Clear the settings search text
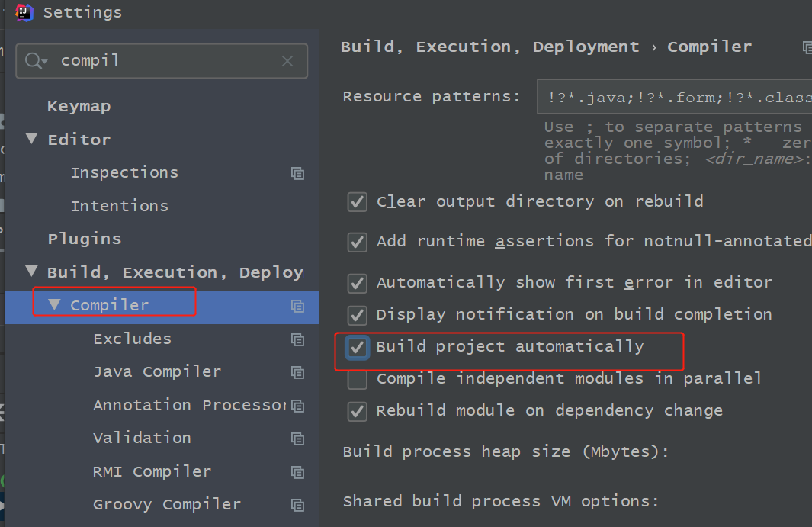Image resolution: width=812 pixels, height=527 pixels. pyautogui.click(x=287, y=61)
